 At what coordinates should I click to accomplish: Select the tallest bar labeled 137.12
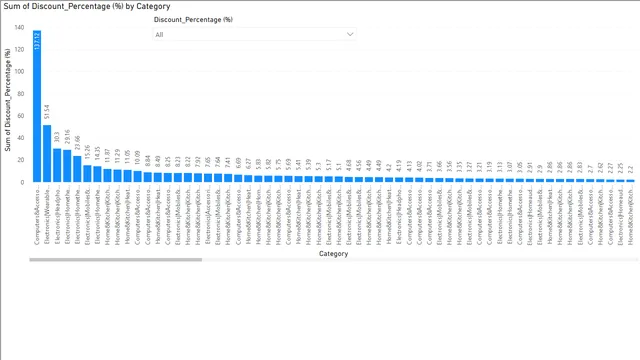37,106
